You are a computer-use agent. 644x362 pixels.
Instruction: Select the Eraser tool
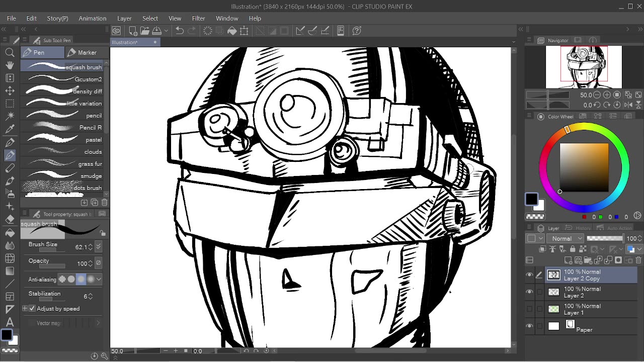coord(10,220)
